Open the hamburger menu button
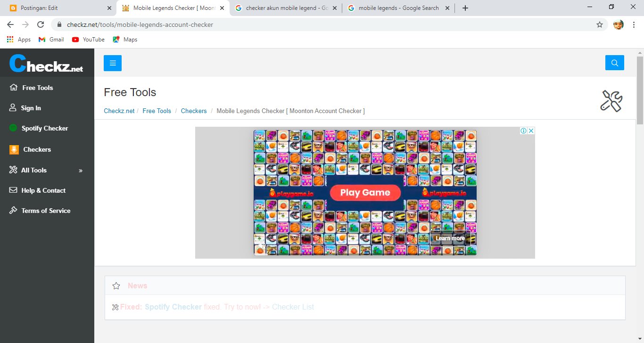The height and width of the screenshot is (343, 644). 113,63
